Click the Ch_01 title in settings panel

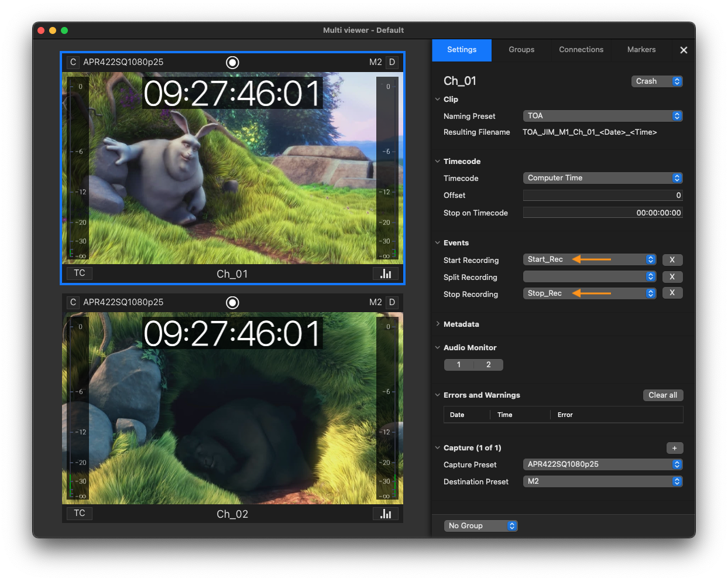click(x=460, y=81)
